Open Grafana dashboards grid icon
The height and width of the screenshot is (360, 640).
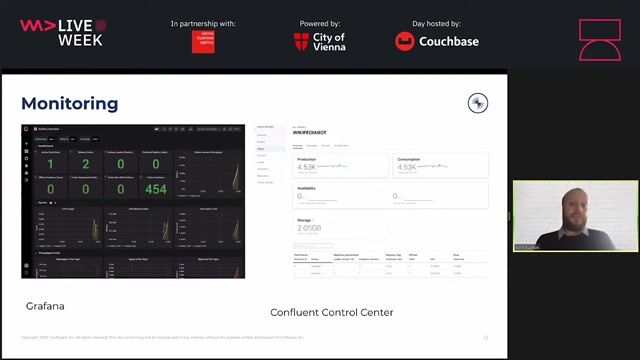click(x=27, y=151)
